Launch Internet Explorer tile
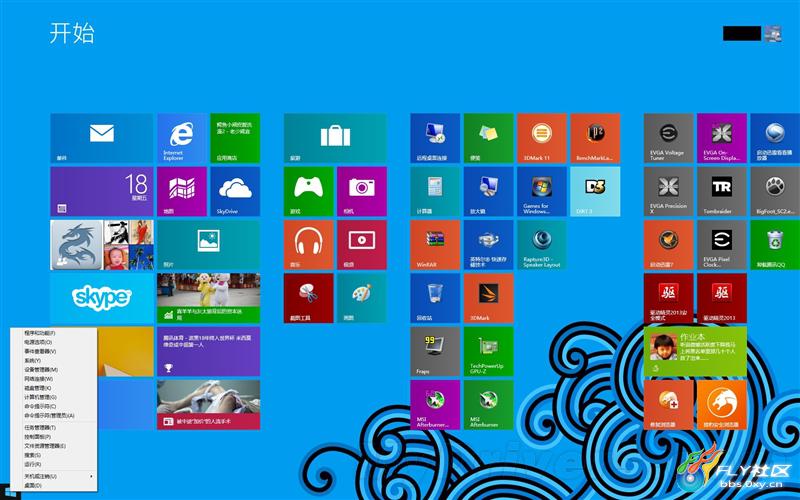 pos(182,138)
